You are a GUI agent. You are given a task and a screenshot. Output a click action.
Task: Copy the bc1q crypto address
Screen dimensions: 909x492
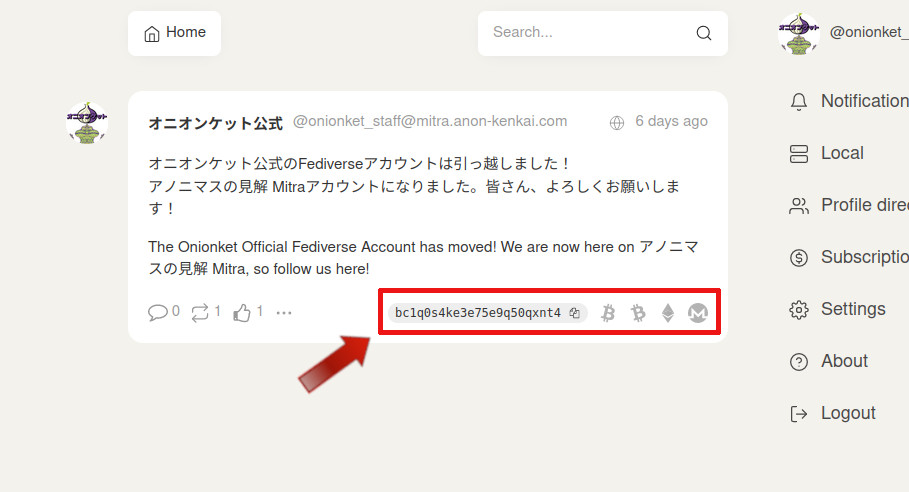(x=575, y=313)
